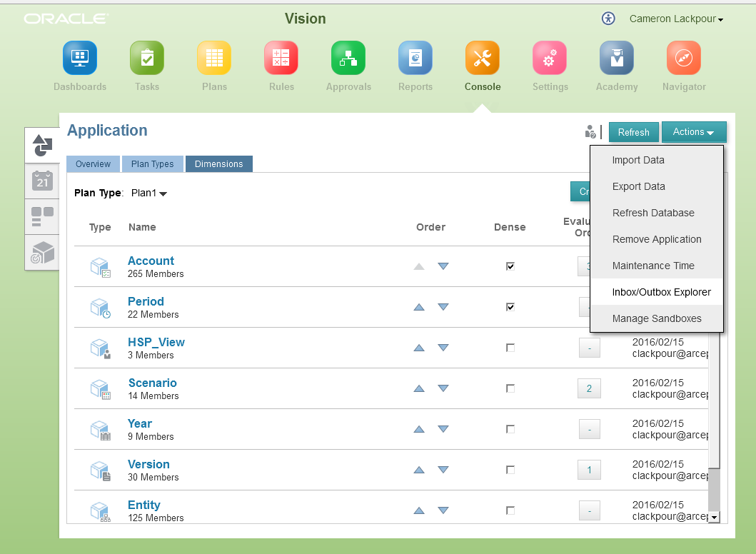The height and width of the screenshot is (554, 756).
Task: Select the Console tools icon
Action: 482,58
